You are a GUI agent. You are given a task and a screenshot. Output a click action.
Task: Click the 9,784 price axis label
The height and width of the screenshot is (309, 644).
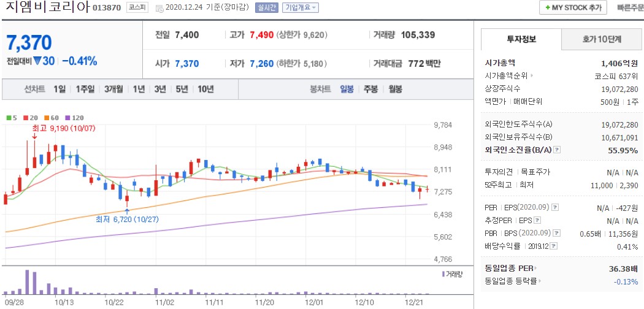pos(443,125)
